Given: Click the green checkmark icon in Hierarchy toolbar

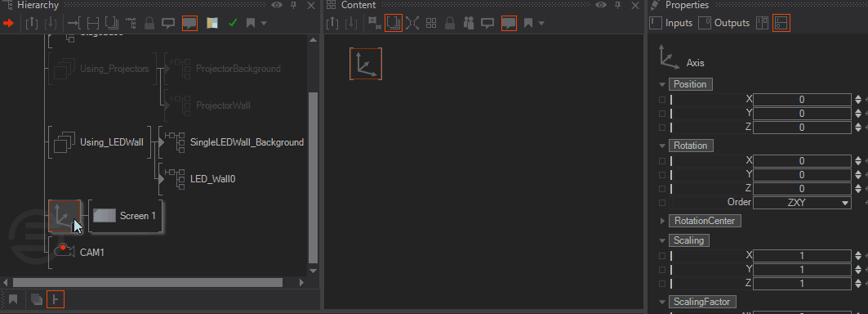Looking at the screenshot, I should 233,23.
